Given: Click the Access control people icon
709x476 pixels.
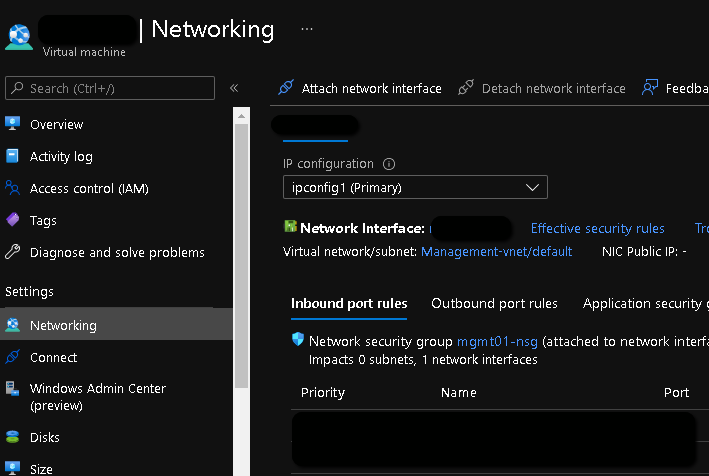Looking at the screenshot, I should [x=12, y=188].
